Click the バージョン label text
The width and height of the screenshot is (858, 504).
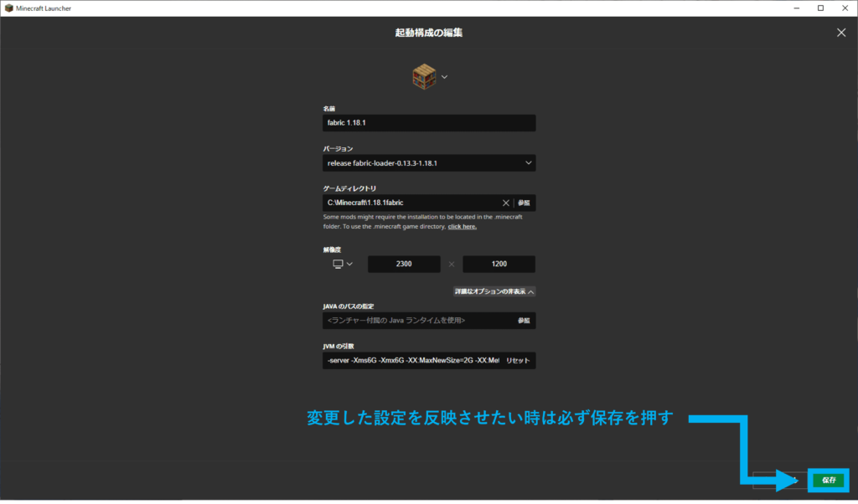tap(338, 149)
